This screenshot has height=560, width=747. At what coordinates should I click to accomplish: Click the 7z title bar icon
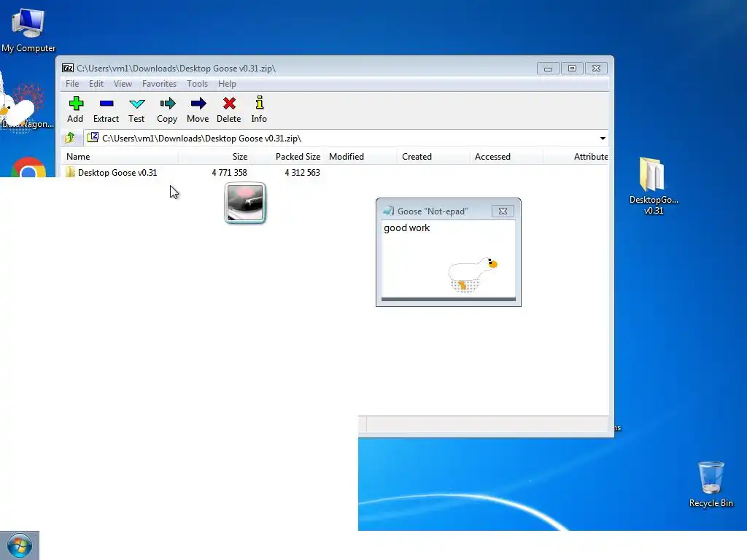click(68, 68)
